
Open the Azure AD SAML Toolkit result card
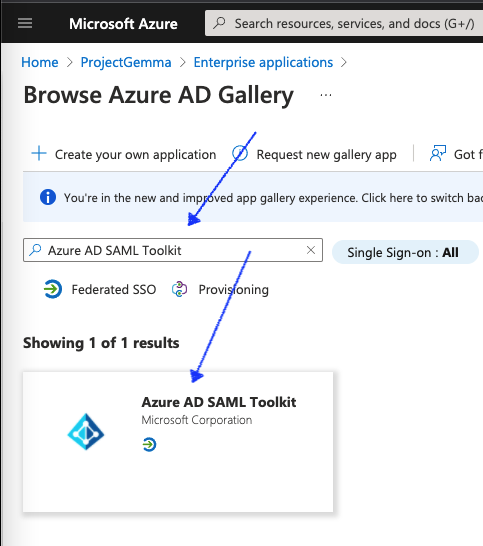pos(178,442)
